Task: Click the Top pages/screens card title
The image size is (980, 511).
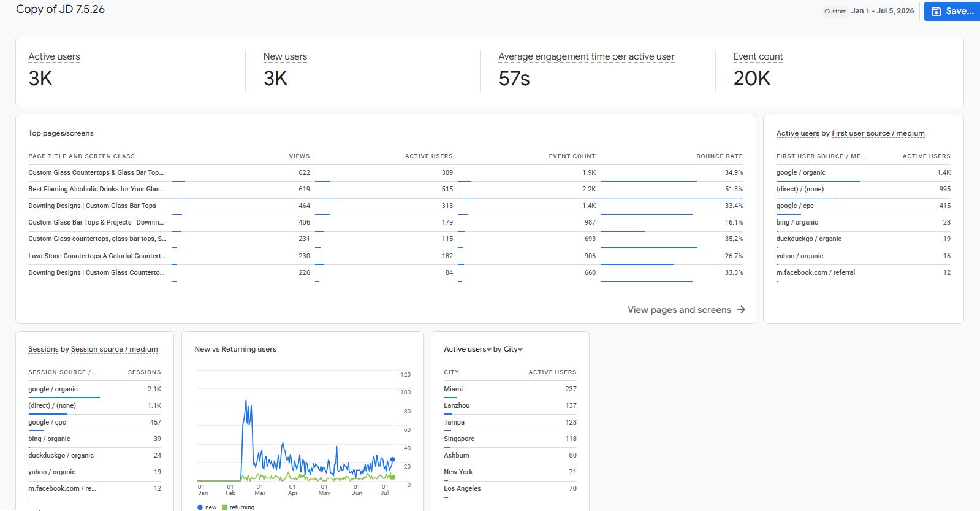Action: 61,133
